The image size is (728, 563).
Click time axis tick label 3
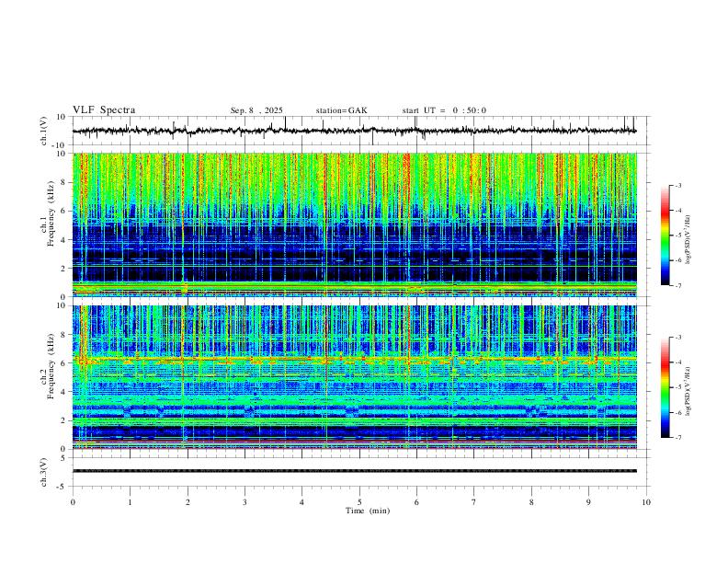tap(245, 502)
